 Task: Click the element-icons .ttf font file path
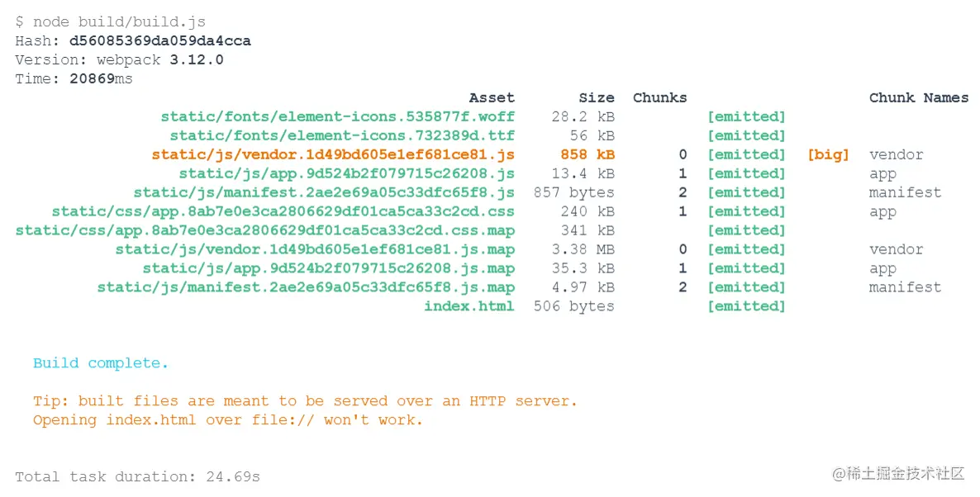(342, 135)
